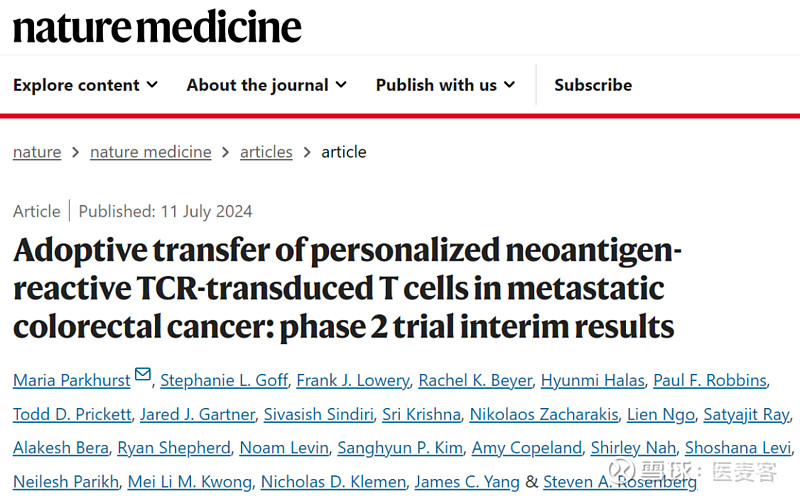Screen dimensions: 800x496
Task: Click the nature medicine logo
Action: coord(157,26)
